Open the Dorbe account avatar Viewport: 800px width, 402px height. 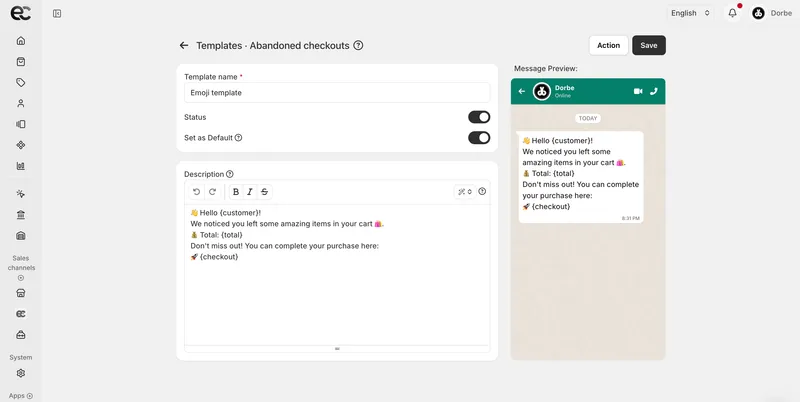[758, 13]
